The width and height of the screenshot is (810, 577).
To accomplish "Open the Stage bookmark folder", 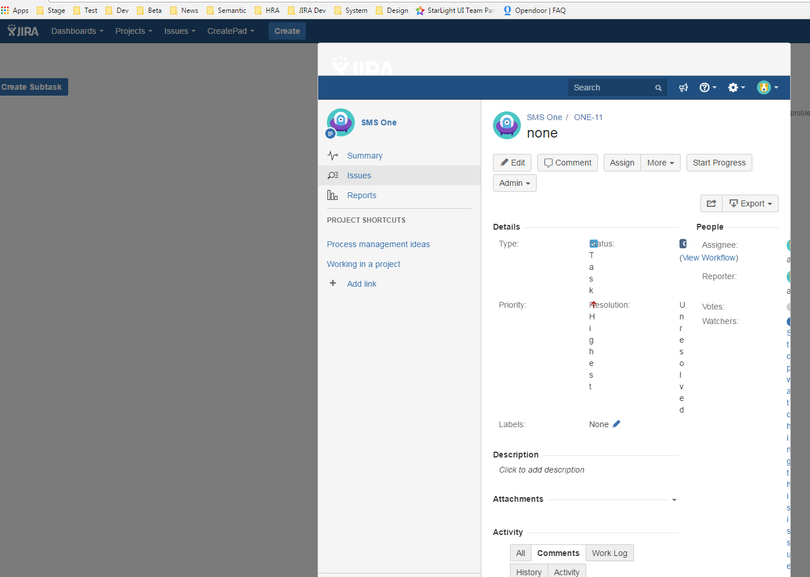I will [51, 10].
